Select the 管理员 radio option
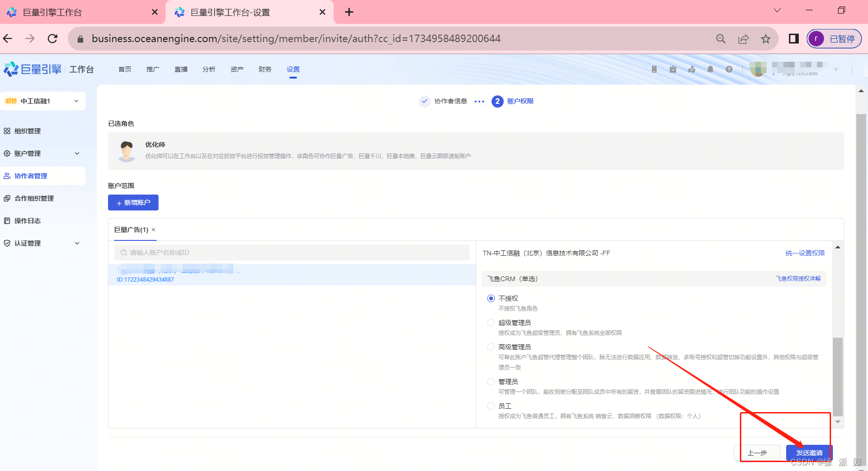Viewport: 868px width, 471px height. pos(491,382)
